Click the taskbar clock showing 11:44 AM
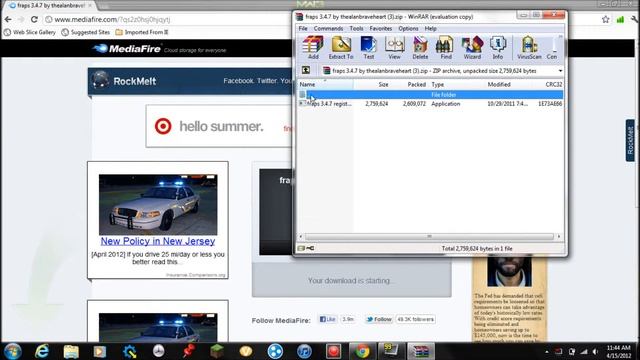The image size is (640, 360). tap(618, 351)
